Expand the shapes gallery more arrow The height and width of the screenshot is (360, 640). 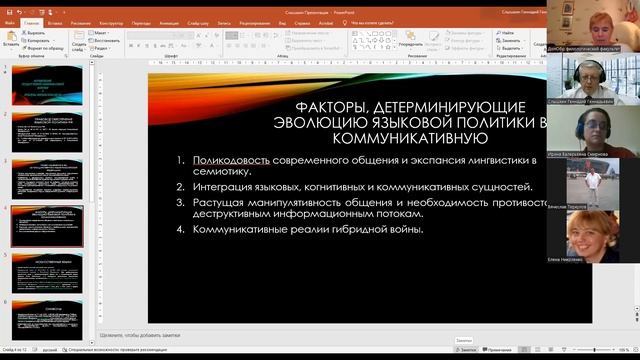[x=394, y=48]
